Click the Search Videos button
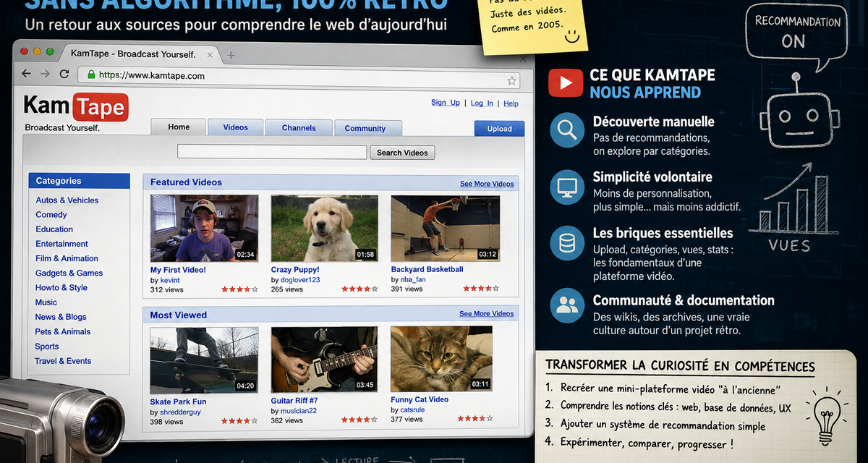The height and width of the screenshot is (463, 868). (403, 153)
